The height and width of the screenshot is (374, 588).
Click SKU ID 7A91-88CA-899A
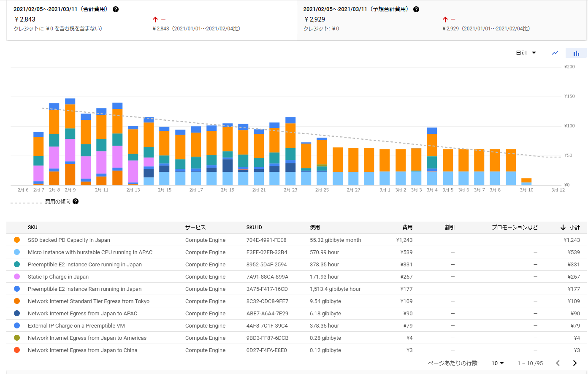[268, 276]
